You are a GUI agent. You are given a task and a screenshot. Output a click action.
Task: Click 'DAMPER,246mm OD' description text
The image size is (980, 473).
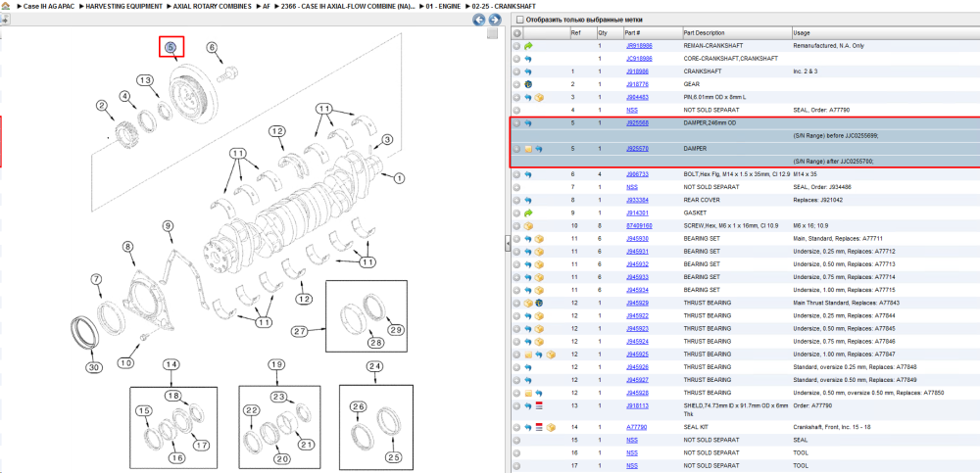pyautogui.click(x=710, y=123)
